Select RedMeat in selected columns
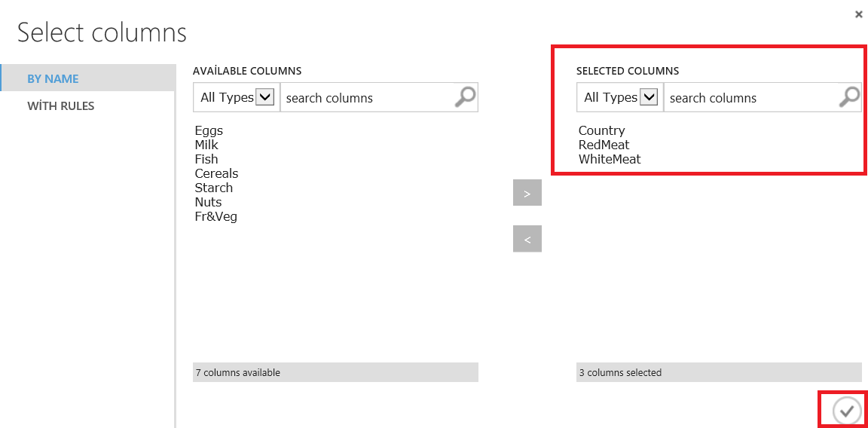 coord(604,145)
